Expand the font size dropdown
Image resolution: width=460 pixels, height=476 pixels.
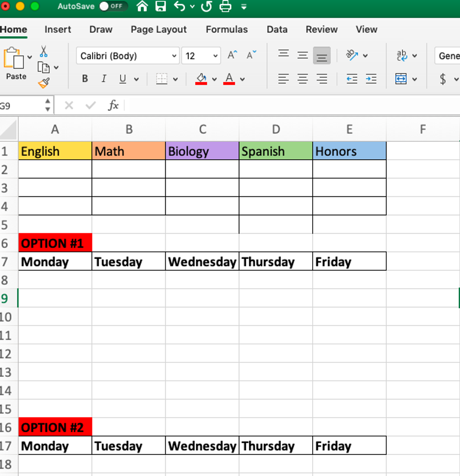[x=215, y=56]
